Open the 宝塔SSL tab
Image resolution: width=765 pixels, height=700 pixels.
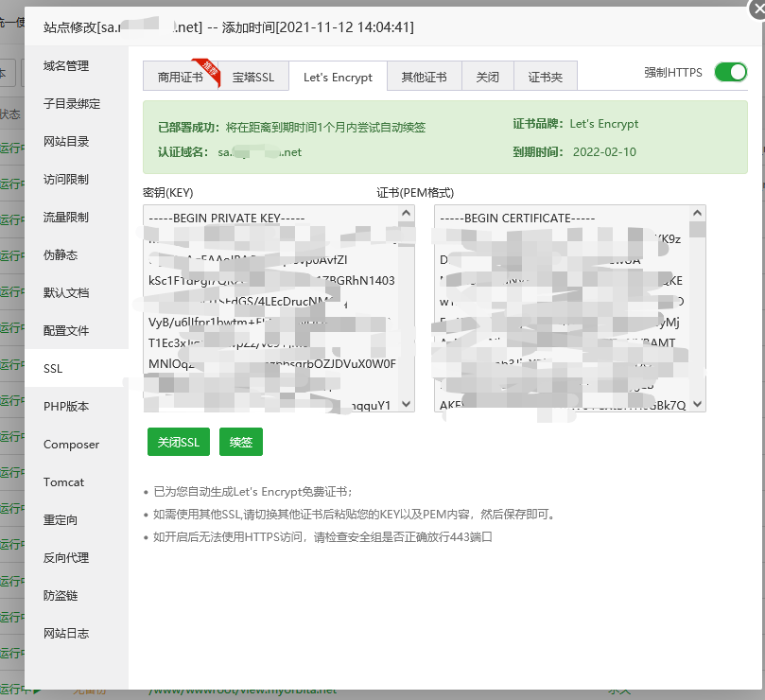point(253,78)
